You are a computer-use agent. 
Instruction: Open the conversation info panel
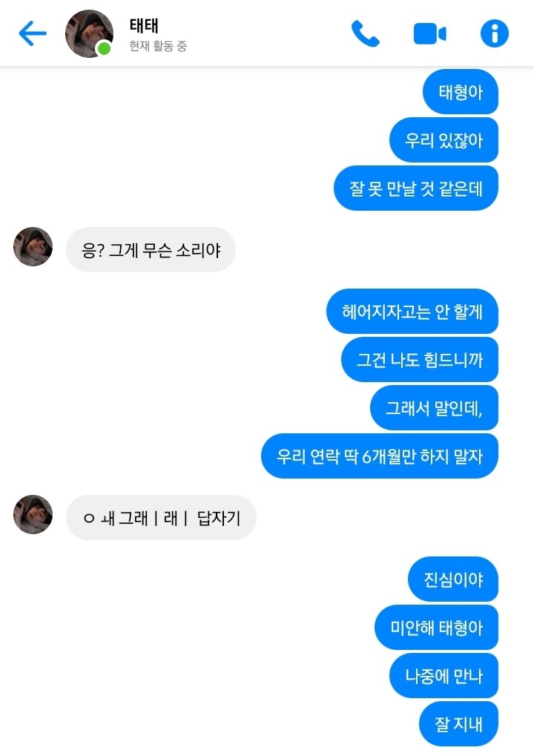pos(495,33)
